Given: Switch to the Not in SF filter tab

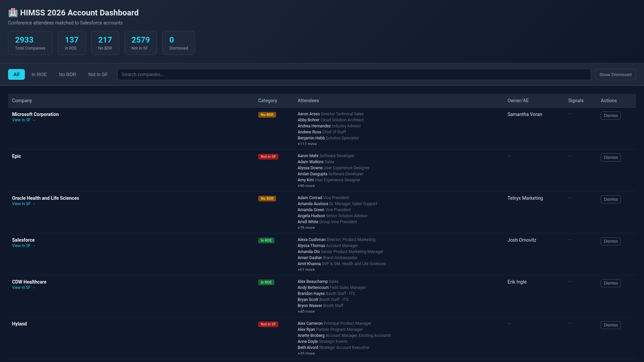Looking at the screenshot, I should 98,74.
